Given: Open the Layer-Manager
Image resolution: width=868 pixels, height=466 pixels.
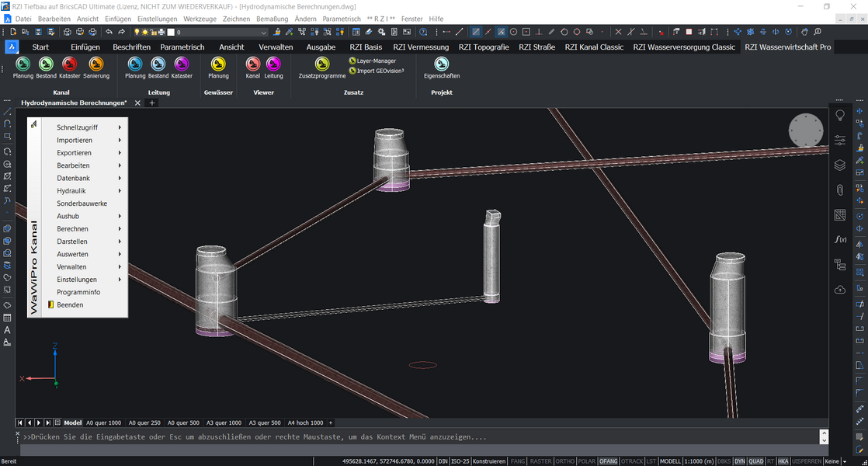Looking at the screenshot, I should tap(373, 61).
